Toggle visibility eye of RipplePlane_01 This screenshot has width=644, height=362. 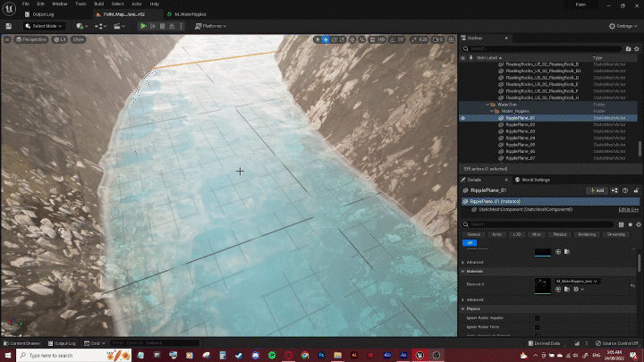463,118
